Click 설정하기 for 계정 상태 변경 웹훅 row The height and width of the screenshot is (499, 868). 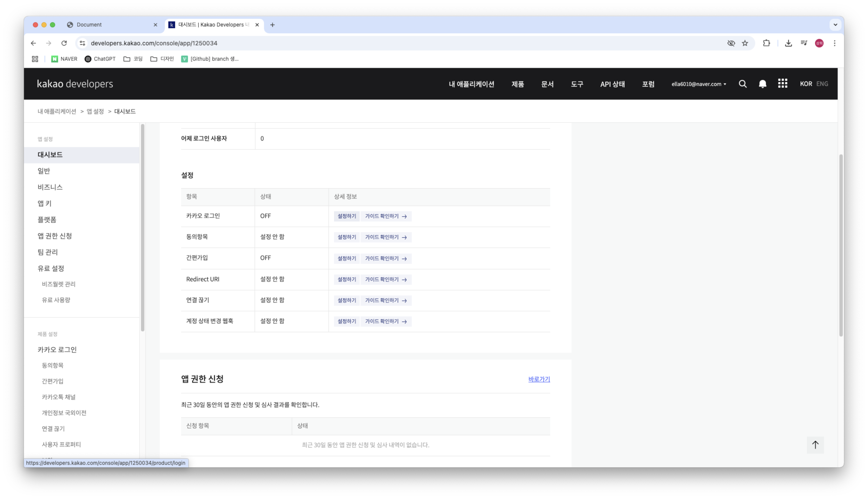click(347, 322)
